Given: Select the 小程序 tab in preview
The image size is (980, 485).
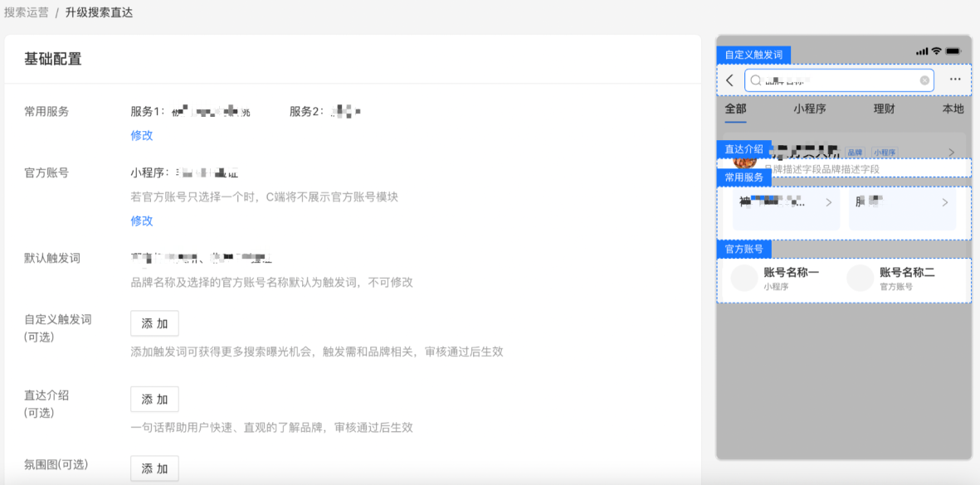Looking at the screenshot, I should [809, 109].
